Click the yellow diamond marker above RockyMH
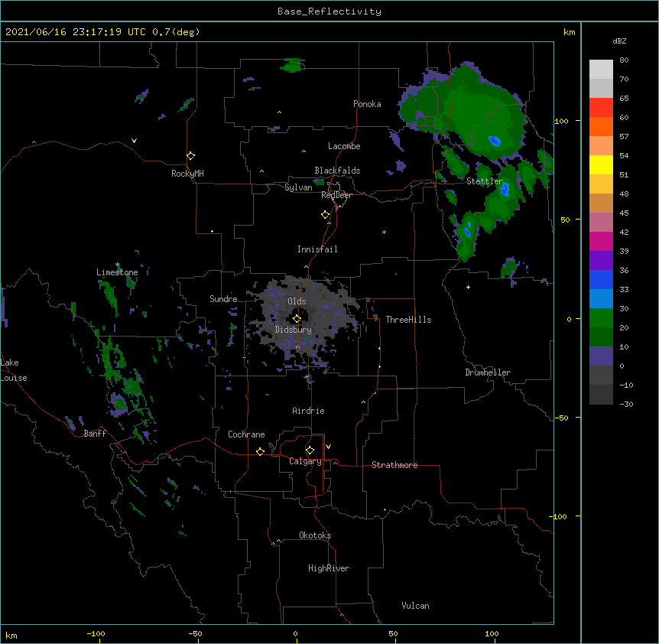 click(190, 155)
